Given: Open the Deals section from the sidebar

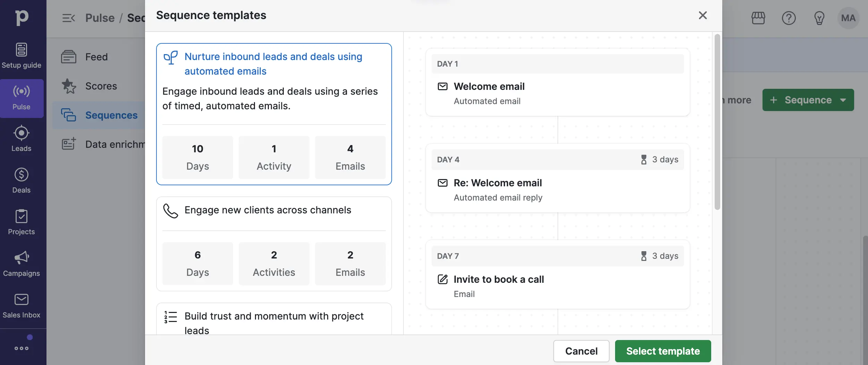Looking at the screenshot, I should point(22,180).
